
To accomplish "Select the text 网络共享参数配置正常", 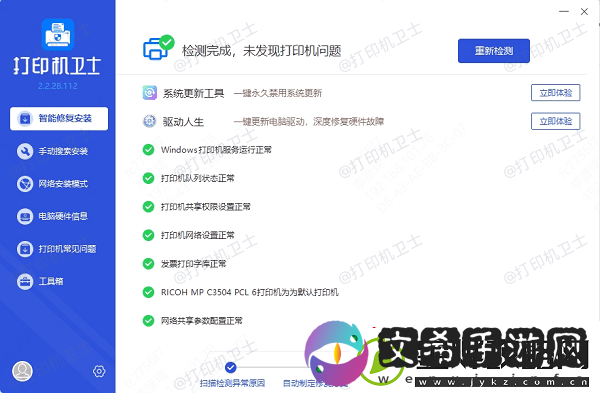I will click(202, 321).
